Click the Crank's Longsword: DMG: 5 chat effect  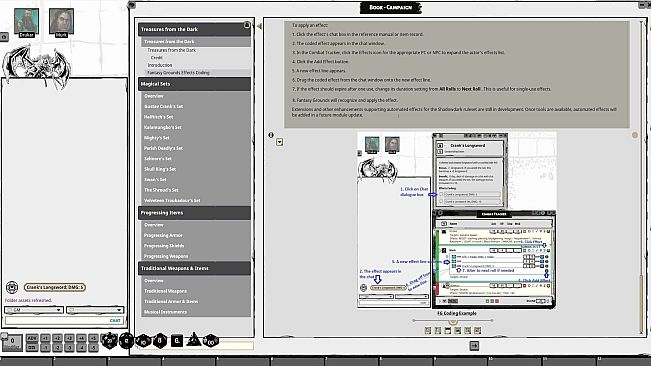[x=55, y=287]
